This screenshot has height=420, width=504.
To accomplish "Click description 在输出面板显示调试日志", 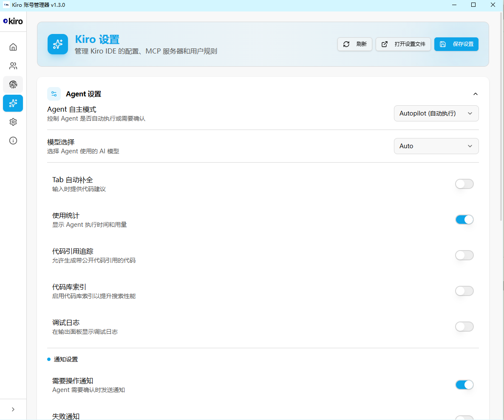I will click(x=85, y=332).
